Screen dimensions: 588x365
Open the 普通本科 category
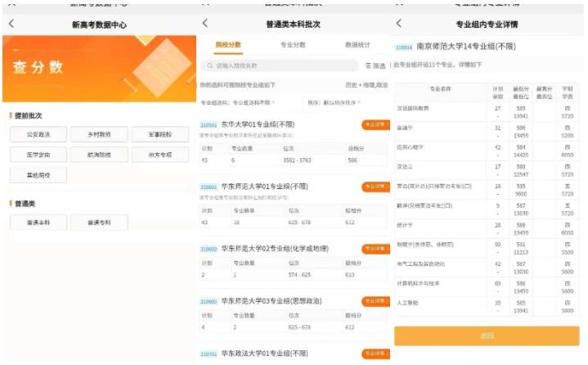[x=38, y=223]
